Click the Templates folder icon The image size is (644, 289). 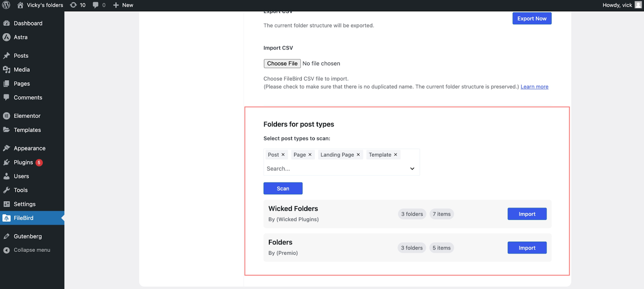(6, 130)
